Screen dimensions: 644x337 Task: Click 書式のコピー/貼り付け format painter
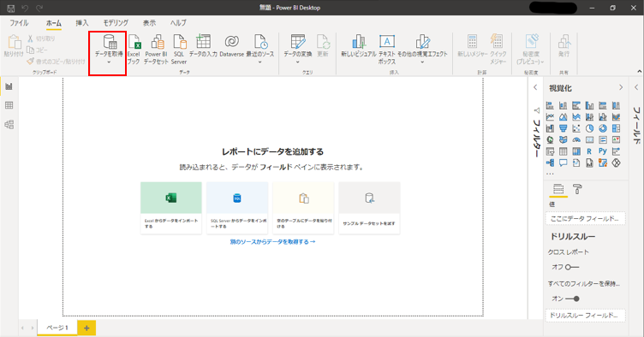(56, 62)
